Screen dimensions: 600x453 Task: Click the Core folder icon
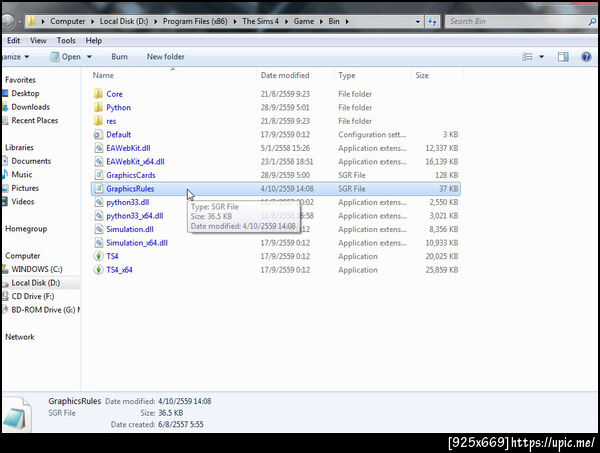click(98, 94)
